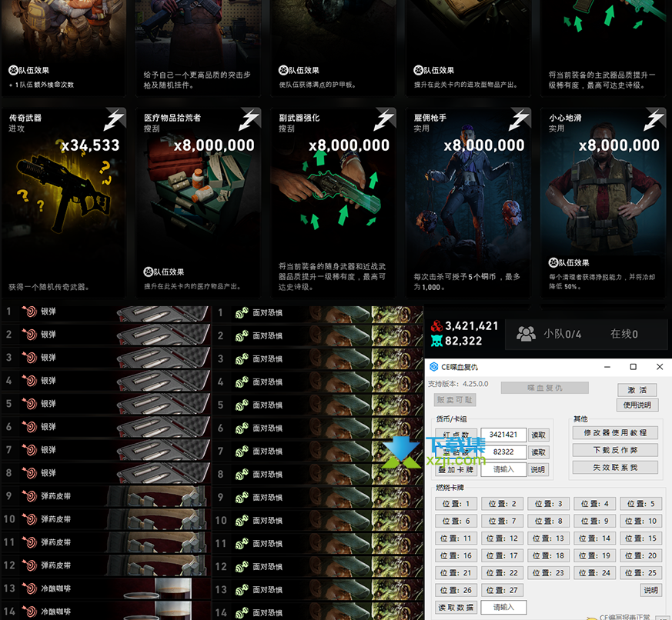Image resolution: width=672 pixels, height=620 pixels.
Task: Click the 下载反作弊 button
Action: click(615, 450)
